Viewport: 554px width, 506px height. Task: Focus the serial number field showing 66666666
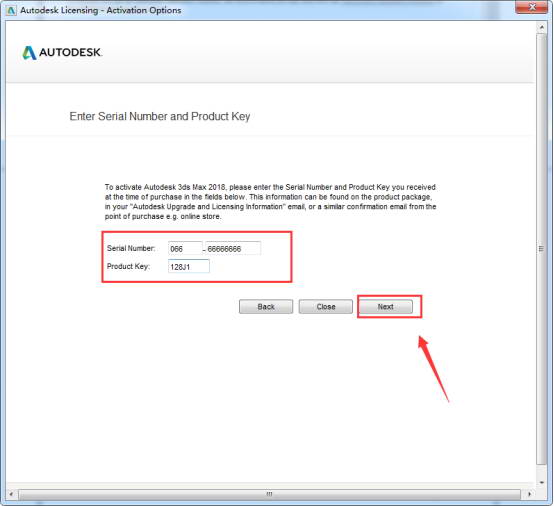(x=233, y=248)
